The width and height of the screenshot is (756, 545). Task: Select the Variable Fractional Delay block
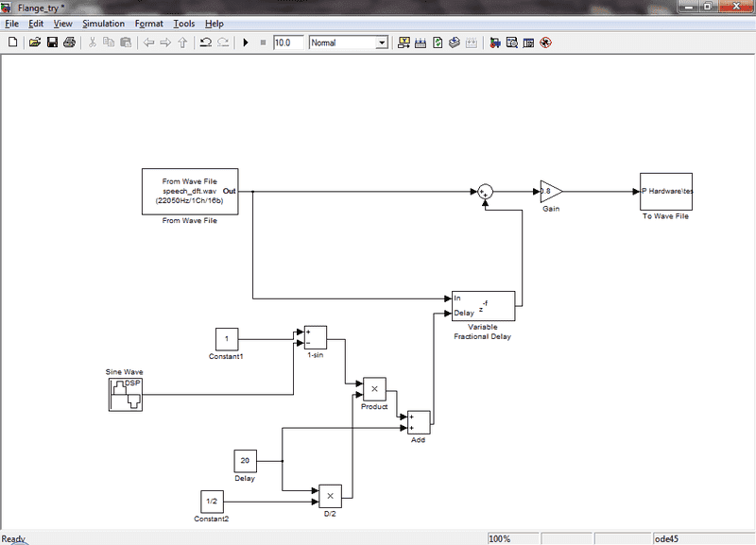coord(483,306)
